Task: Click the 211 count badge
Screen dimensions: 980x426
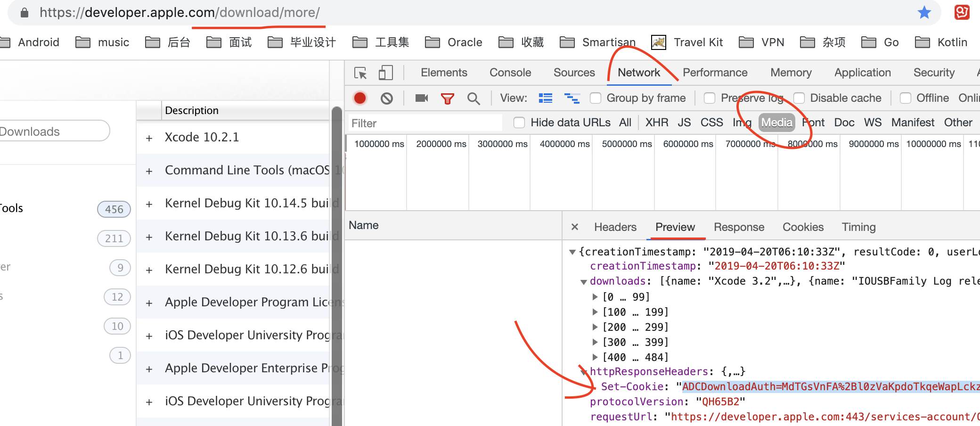Action: tap(114, 238)
